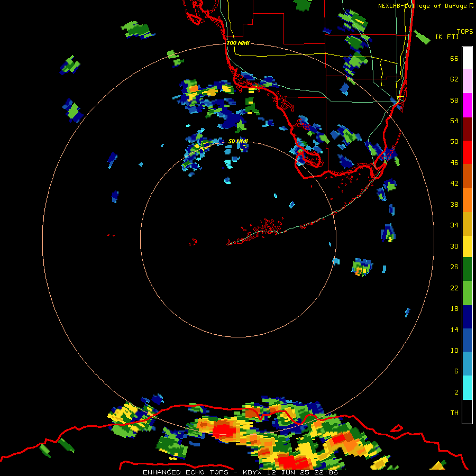Click the 22 legend value
The height and width of the screenshot is (476, 476).
click(454, 288)
